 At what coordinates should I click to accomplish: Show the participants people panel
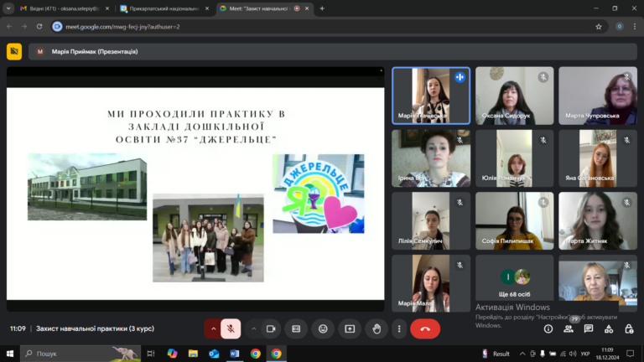pos(569,328)
